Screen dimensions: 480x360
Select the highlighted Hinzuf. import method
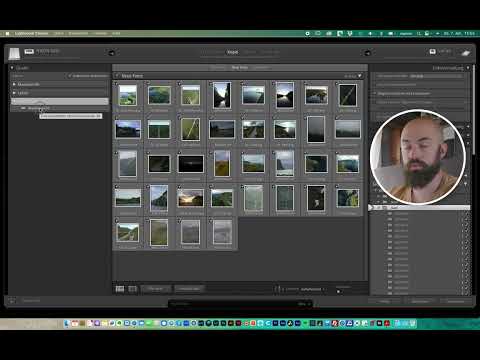point(233,52)
